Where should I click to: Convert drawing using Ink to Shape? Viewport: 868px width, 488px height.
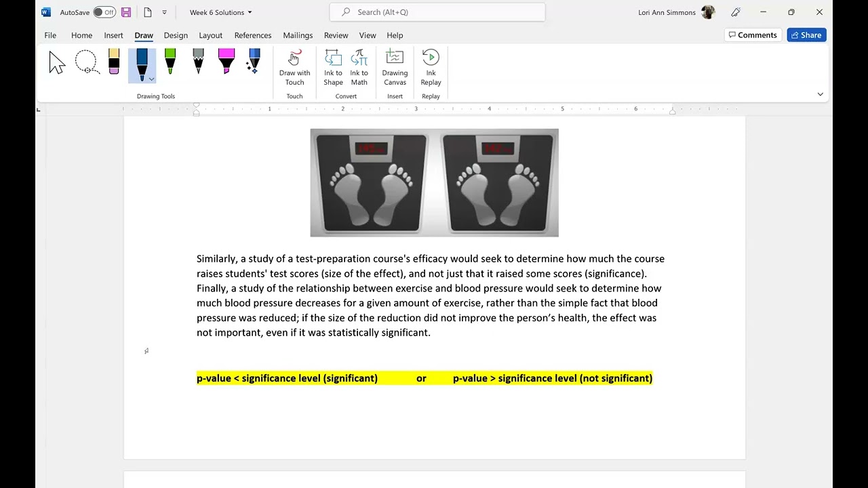[x=333, y=68]
